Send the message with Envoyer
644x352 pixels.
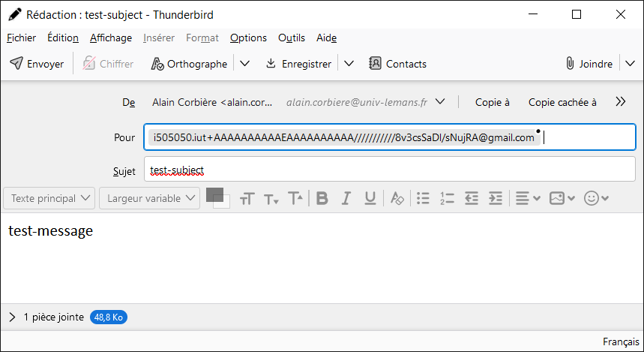(37, 64)
